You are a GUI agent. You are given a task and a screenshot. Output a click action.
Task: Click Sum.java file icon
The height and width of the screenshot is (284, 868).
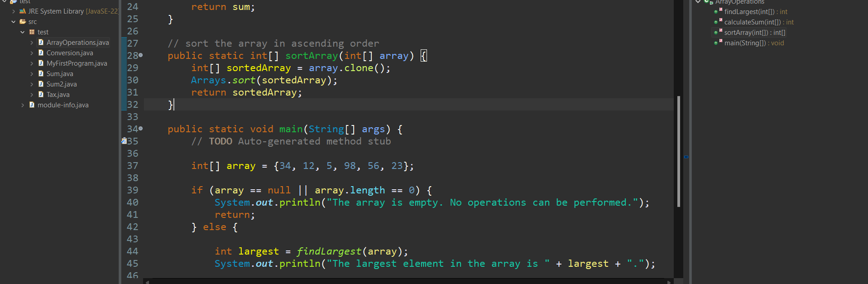point(41,73)
